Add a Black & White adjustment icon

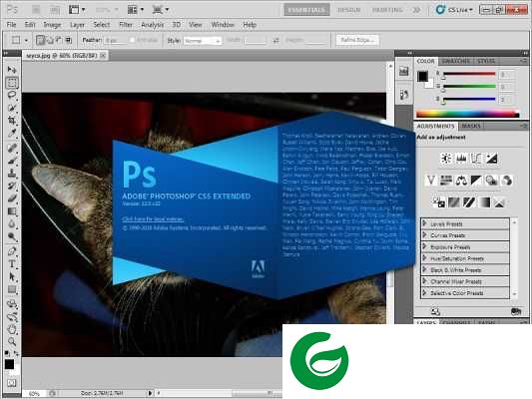[476, 180]
